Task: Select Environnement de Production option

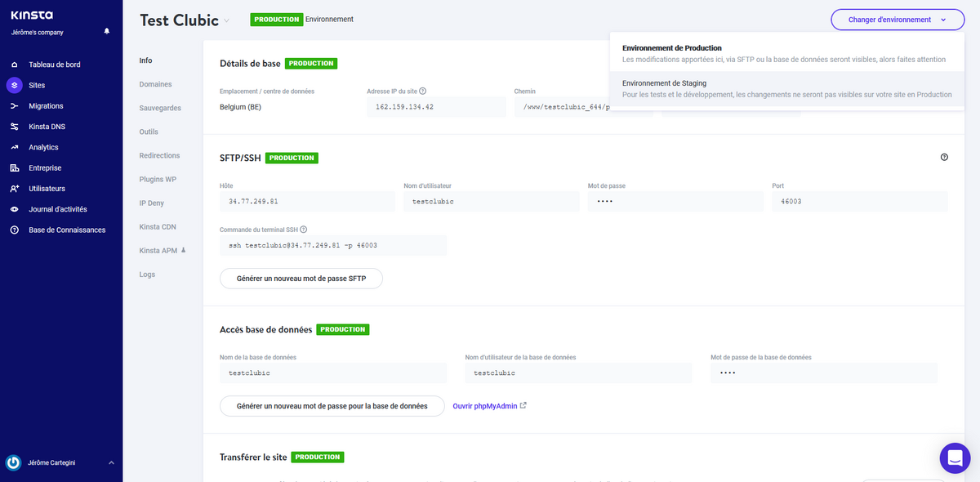Action: (x=786, y=54)
